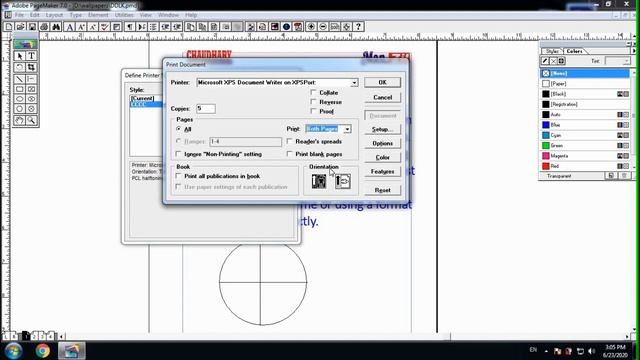This screenshot has width=640, height=360.
Task: Click the New document toolbar icon
Action: coord(9,27)
